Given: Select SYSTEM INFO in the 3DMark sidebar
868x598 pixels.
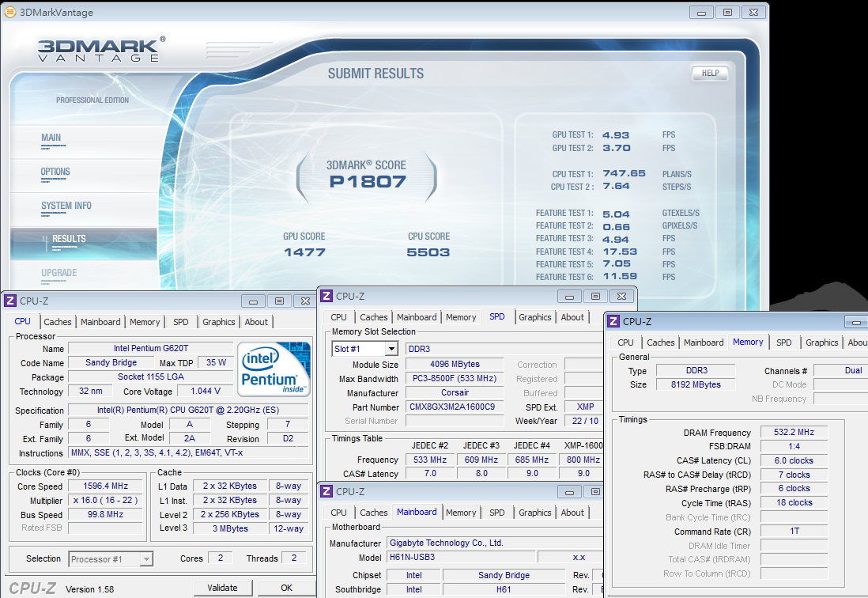Looking at the screenshot, I should coord(66,206).
